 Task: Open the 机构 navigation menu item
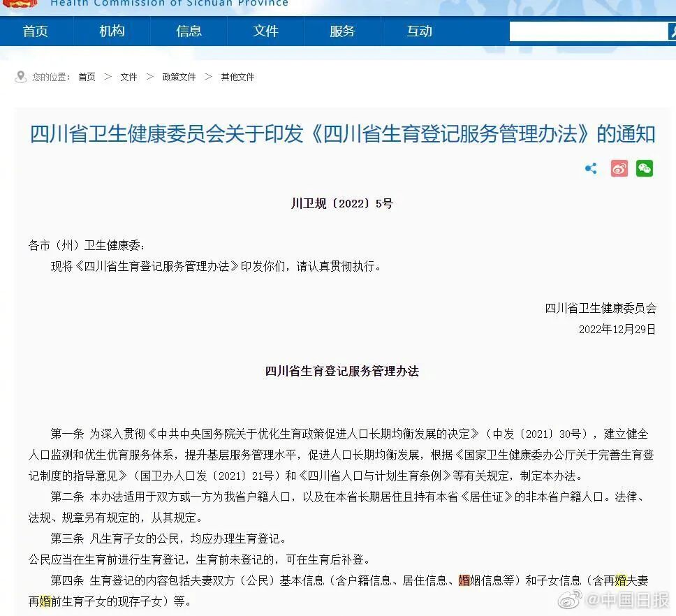tap(112, 31)
